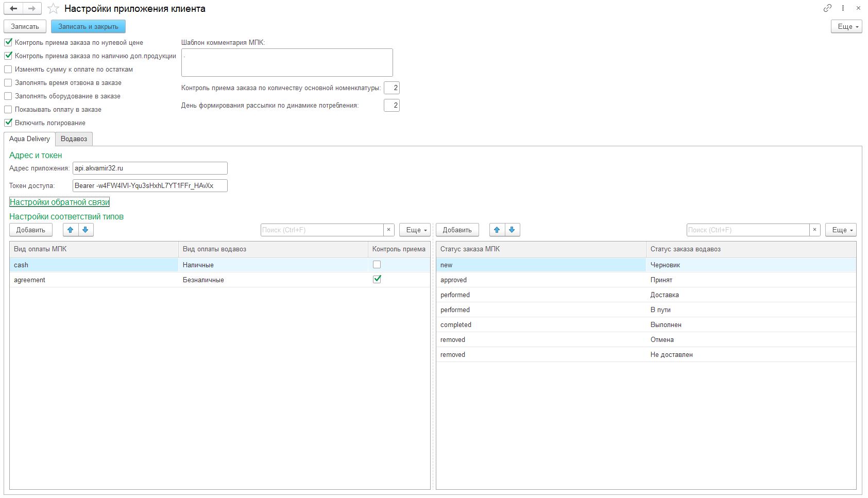Open the vertical three-dot menu
Screen dimensions: 868x498
click(x=843, y=8)
